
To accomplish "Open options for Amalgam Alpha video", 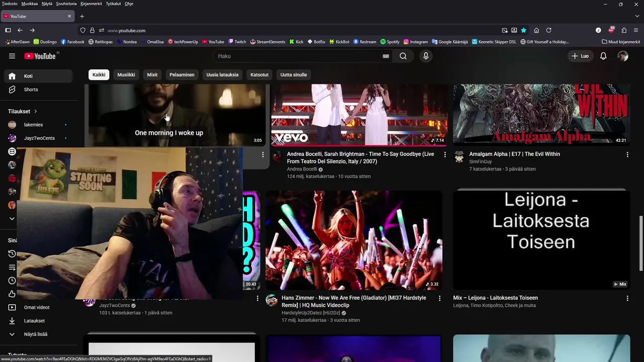I will pos(627,154).
